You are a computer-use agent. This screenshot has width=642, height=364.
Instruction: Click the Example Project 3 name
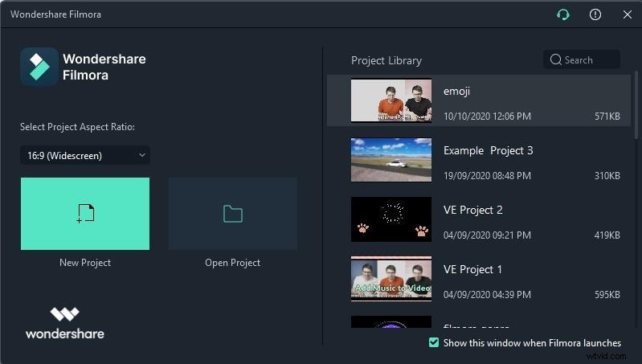(488, 151)
